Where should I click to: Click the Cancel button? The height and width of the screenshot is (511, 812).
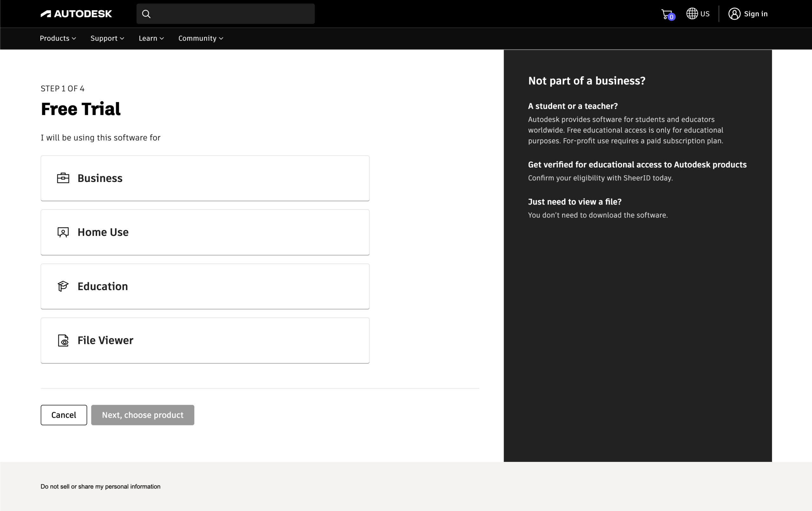point(64,415)
